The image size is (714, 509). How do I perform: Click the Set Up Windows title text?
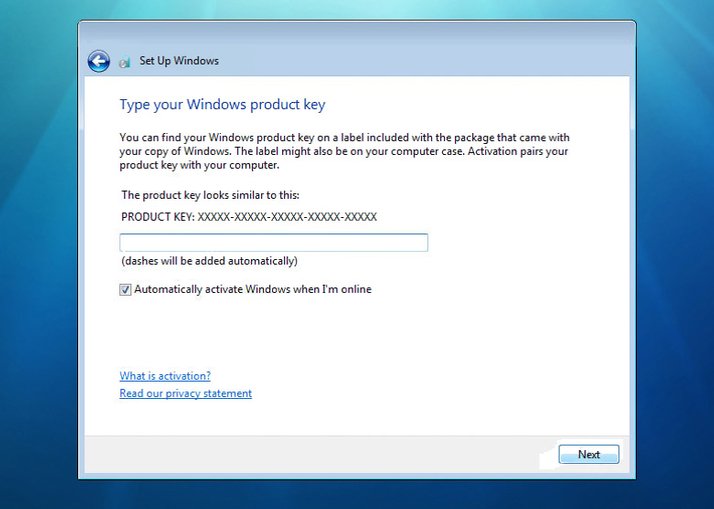coord(179,61)
